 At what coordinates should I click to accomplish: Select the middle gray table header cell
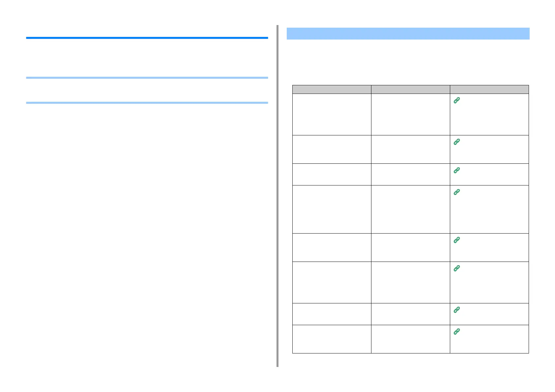click(410, 89)
